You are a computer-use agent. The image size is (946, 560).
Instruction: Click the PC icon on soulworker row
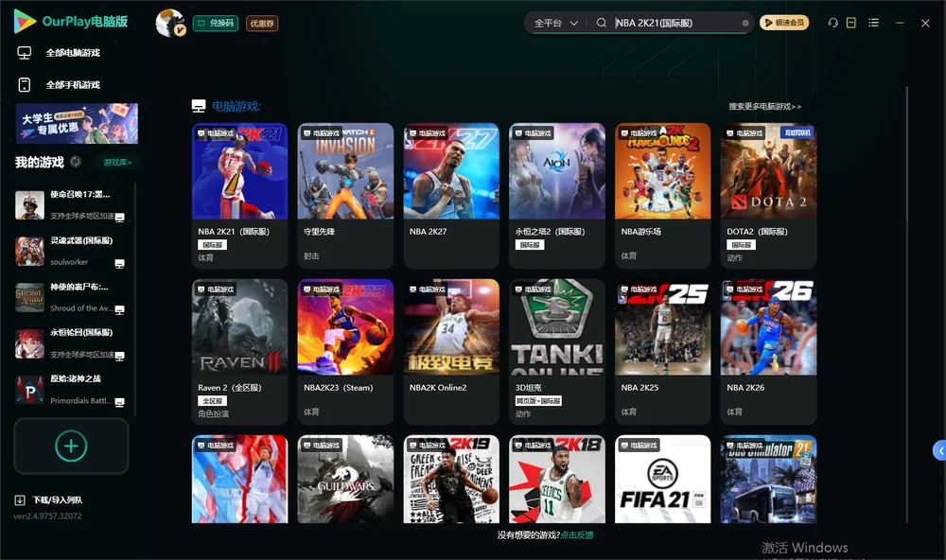[x=119, y=264]
